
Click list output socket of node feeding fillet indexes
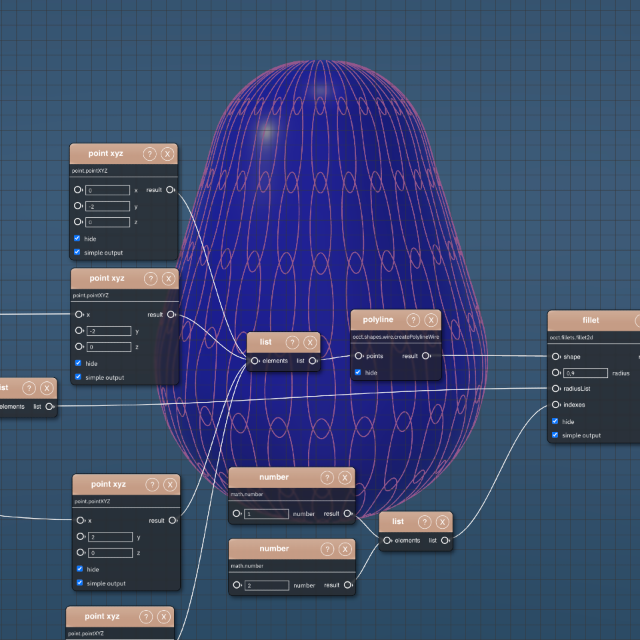click(x=445, y=540)
